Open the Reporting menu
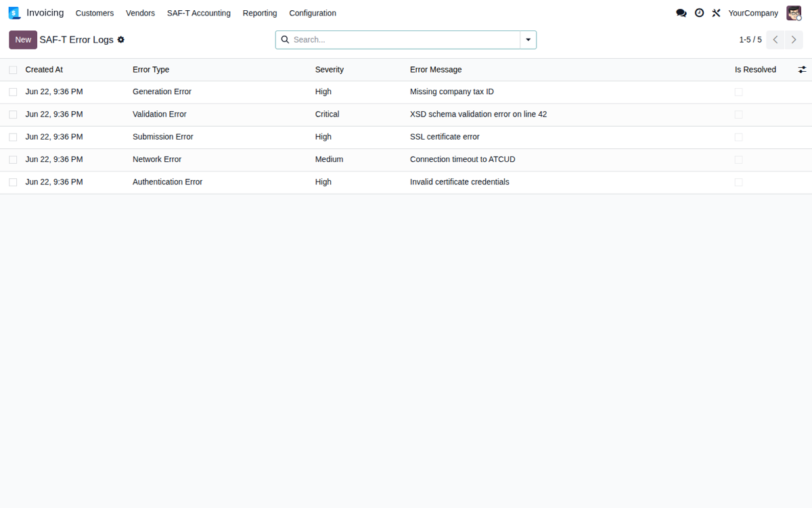 [260, 13]
